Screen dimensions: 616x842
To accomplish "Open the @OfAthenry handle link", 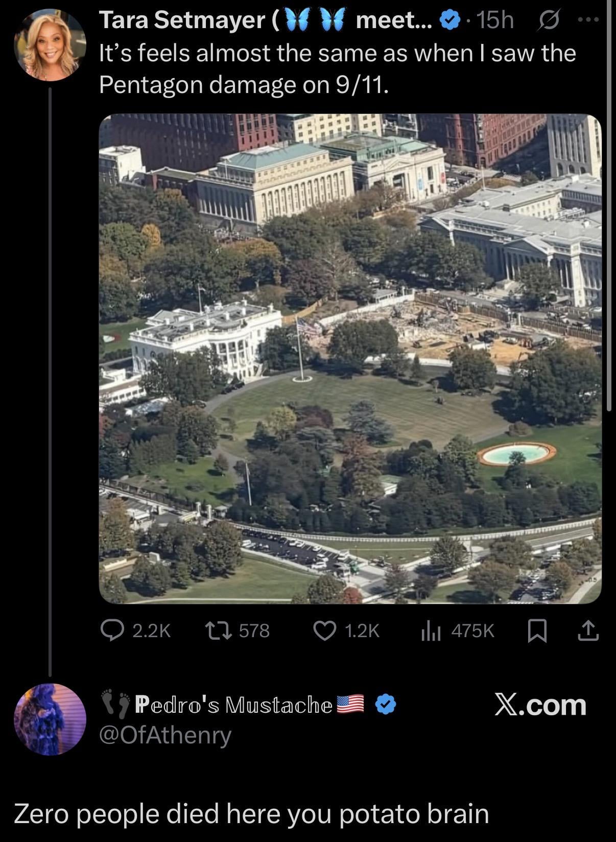I will point(165,735).
